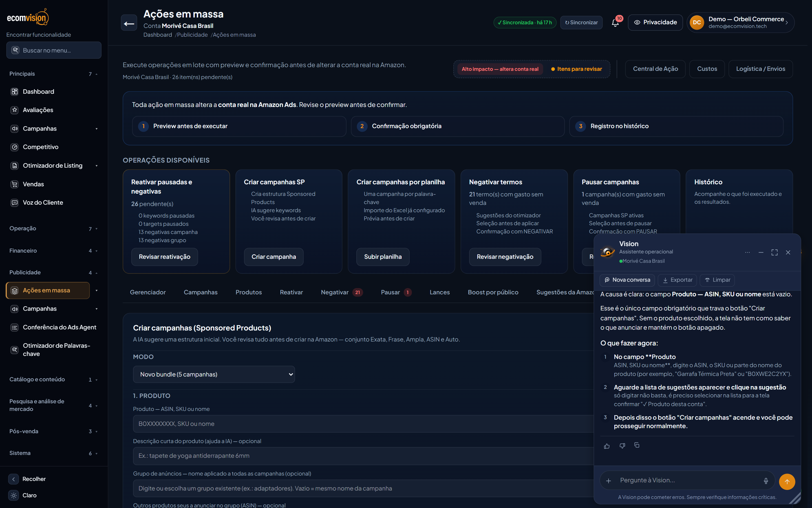Viewport: 812px width, 508px height.
Task: Expand the Vision panel to fullscreen
Action: (775, 252)
